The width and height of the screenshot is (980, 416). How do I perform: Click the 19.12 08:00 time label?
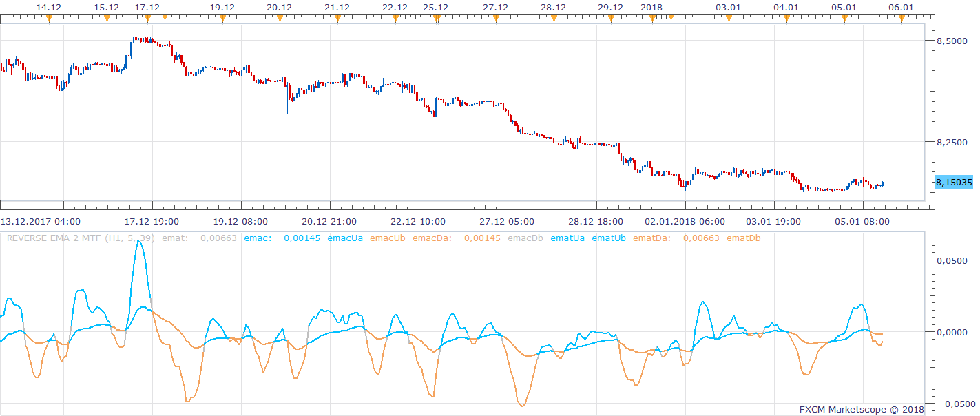(x=240, y=221)
